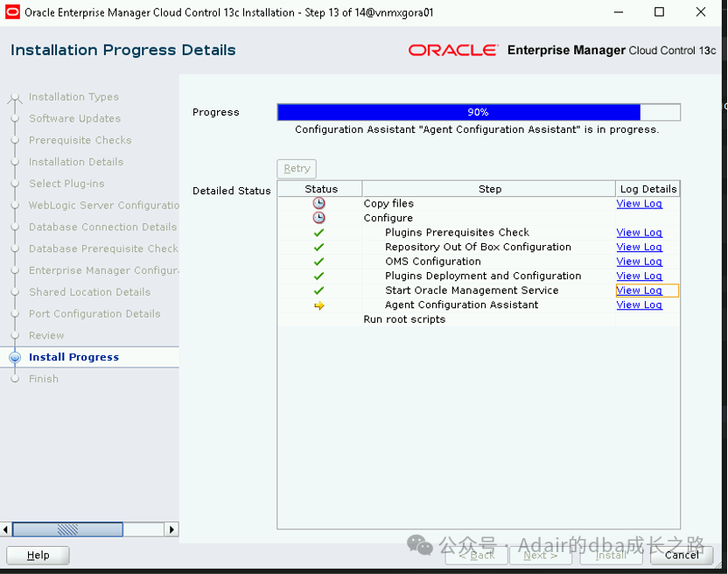Click the Help button
This screenshot has height=574, width=728.
pos(38,555)
